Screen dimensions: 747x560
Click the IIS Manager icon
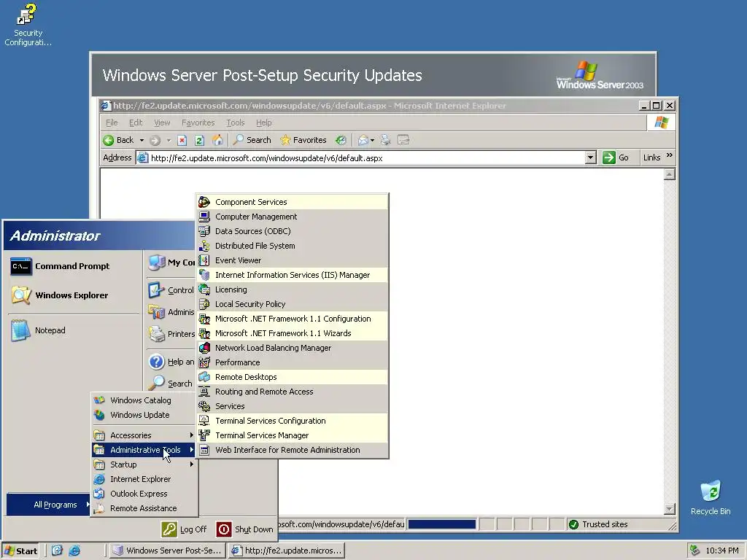tap(204, 275)
